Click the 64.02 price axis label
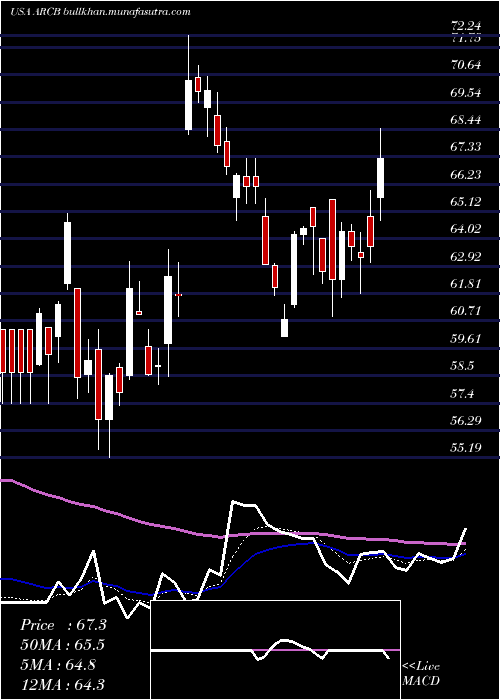The height and width of the screenshot is (700, 500). pyautogui.click(x=466, y=229)
